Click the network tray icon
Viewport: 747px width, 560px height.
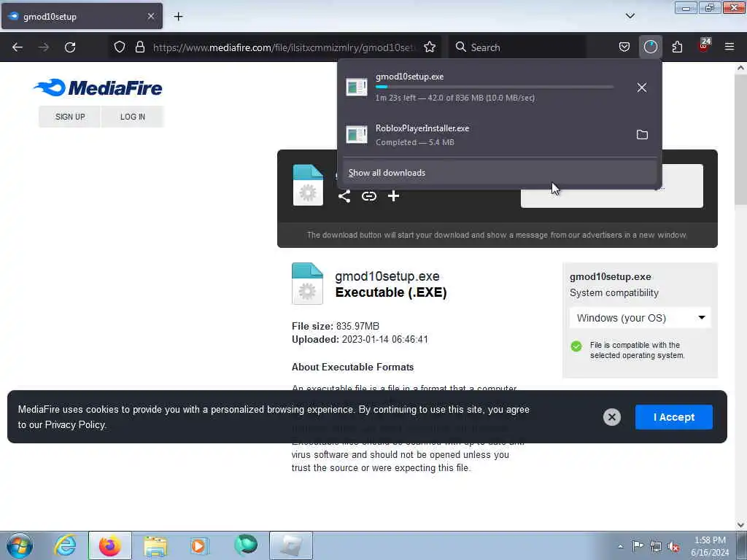(x=656, y=547)
